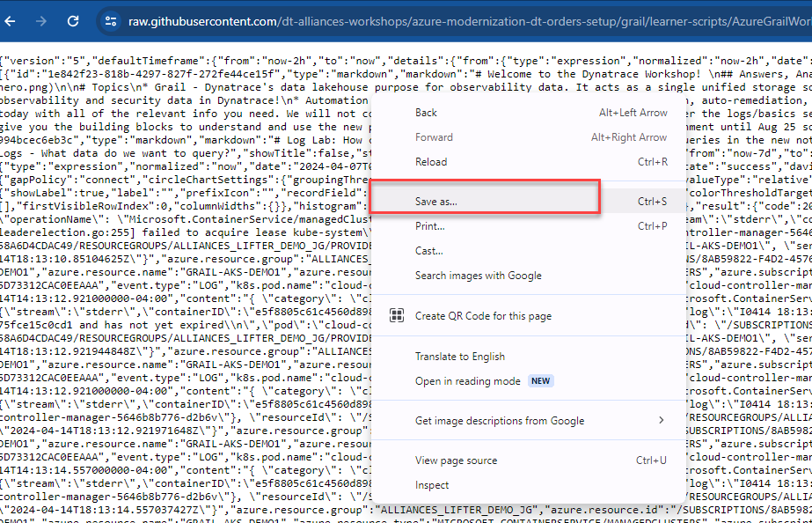
Task: Open the site information icon beside URL
Action: (110, 20)
